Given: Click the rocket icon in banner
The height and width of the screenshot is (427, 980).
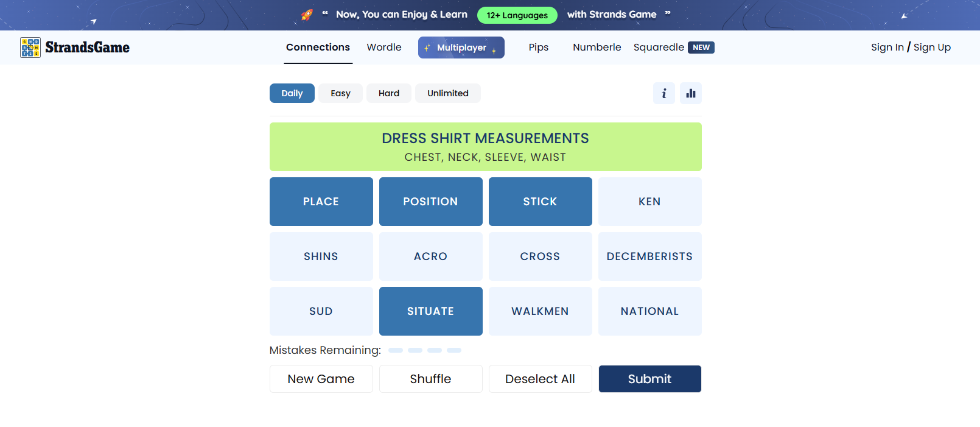Looking at the screenshot, I should 307,15.
